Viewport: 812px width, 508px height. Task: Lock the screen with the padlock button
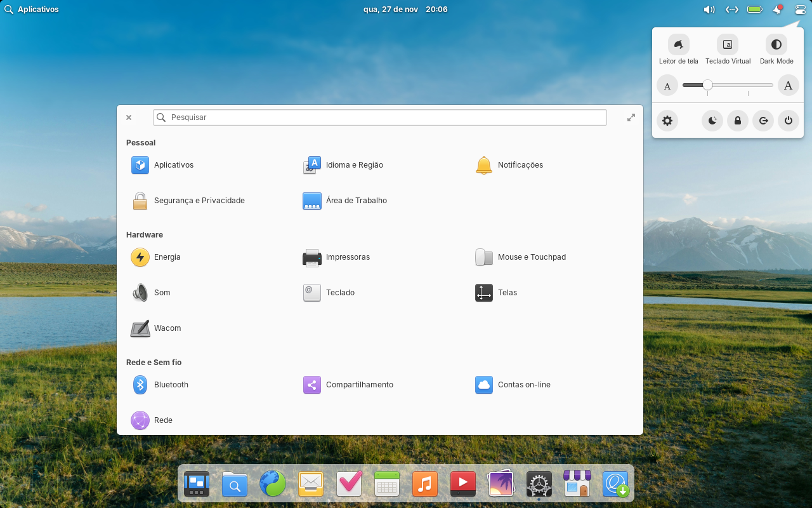737,120
